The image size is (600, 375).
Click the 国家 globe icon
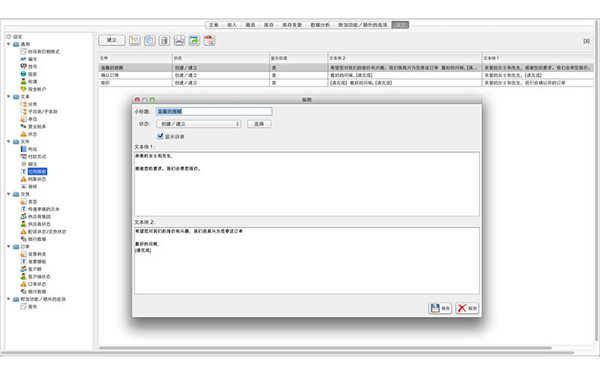pyautogui.click(x=23, y=74)
